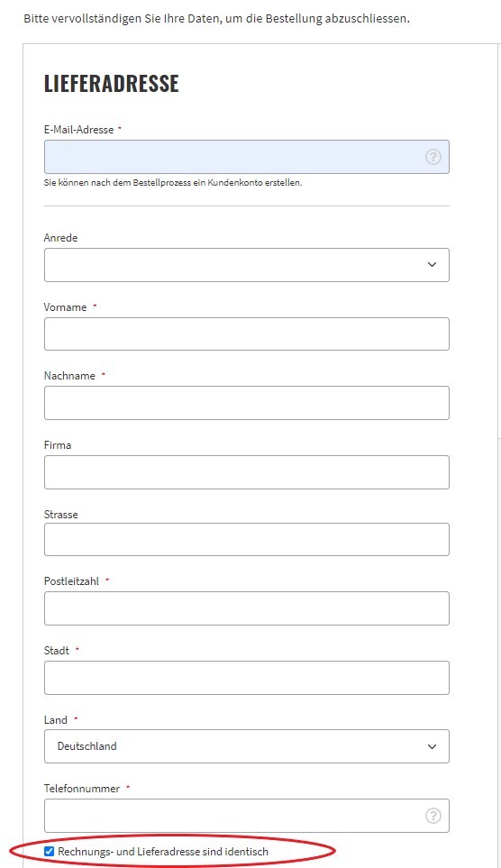Click 'Rechnungs- und Lieferadresse sind identisch' label text
Image resolution: width=501 pixels, height=868 pixels.
point(163,852)
